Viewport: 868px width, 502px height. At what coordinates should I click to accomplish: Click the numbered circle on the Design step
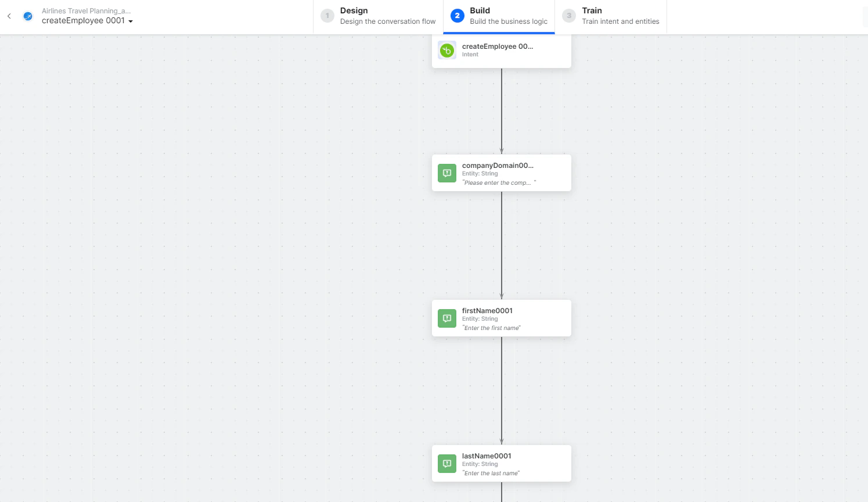(x=327, y=16)
